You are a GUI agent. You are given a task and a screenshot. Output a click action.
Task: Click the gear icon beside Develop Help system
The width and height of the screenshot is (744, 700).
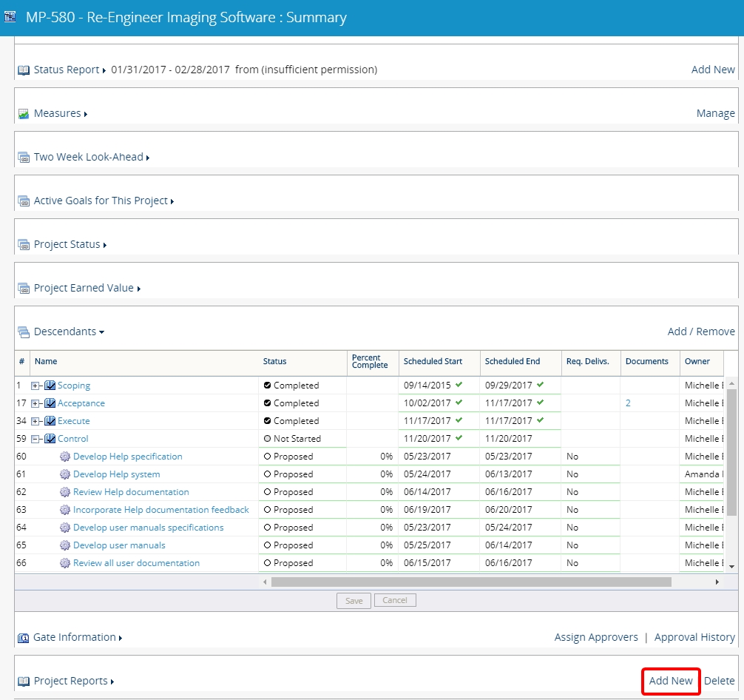click(x=65, y=474)
